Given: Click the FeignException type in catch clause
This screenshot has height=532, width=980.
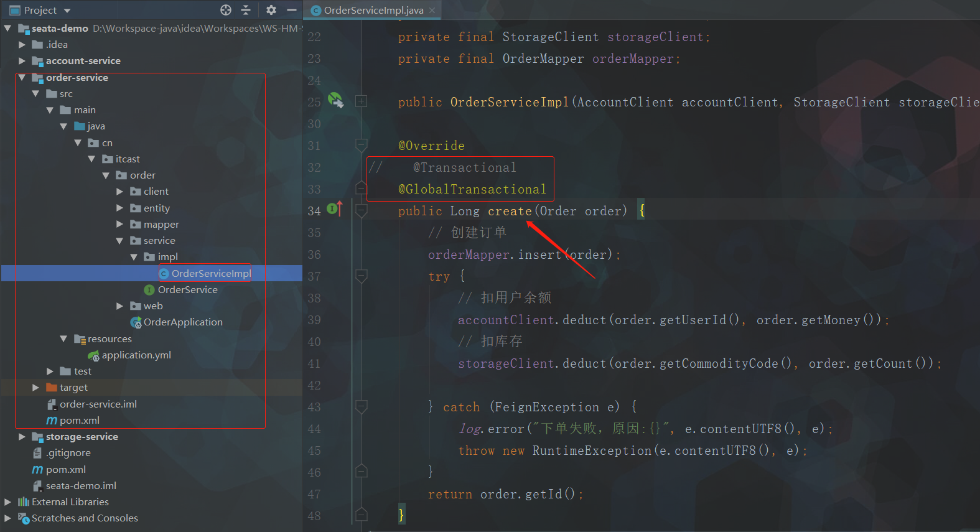Looking at the screenshot, I should [x=547, y=407].
